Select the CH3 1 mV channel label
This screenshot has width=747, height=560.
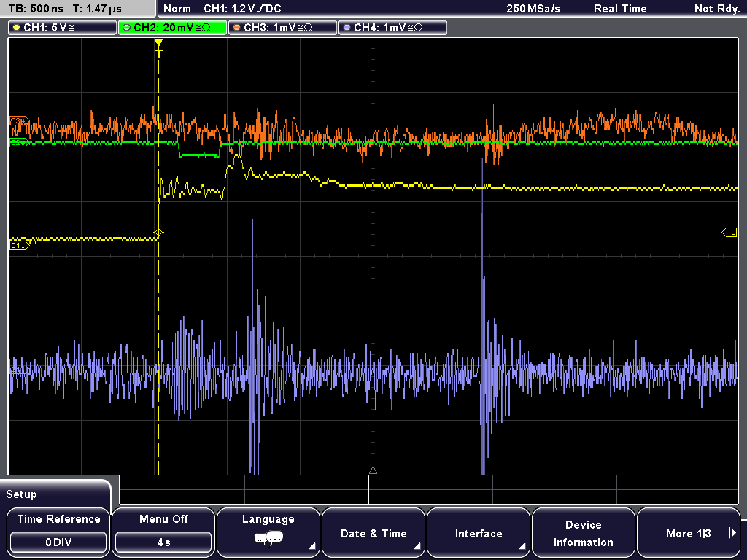point(282,28)
